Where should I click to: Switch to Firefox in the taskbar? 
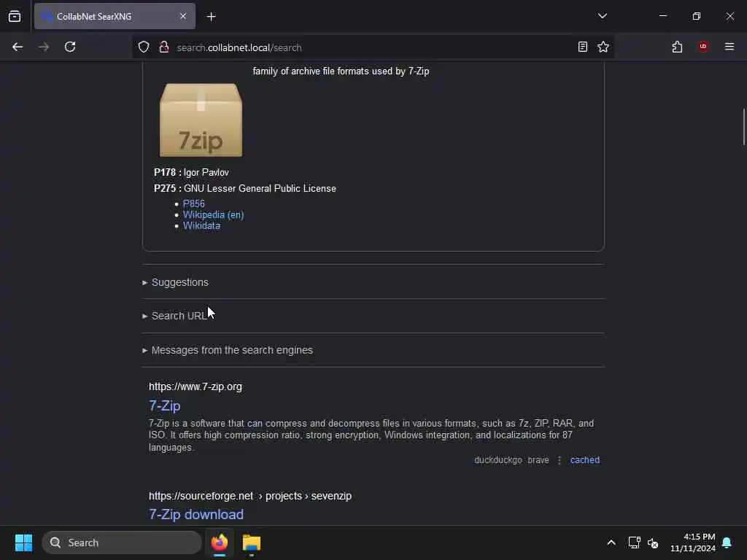(219, 542)
